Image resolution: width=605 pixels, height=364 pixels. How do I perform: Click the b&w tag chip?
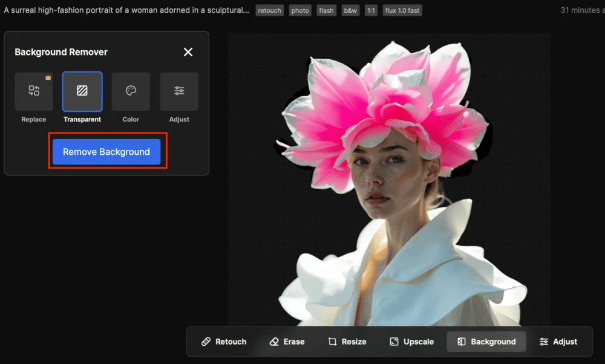point(350,10)
